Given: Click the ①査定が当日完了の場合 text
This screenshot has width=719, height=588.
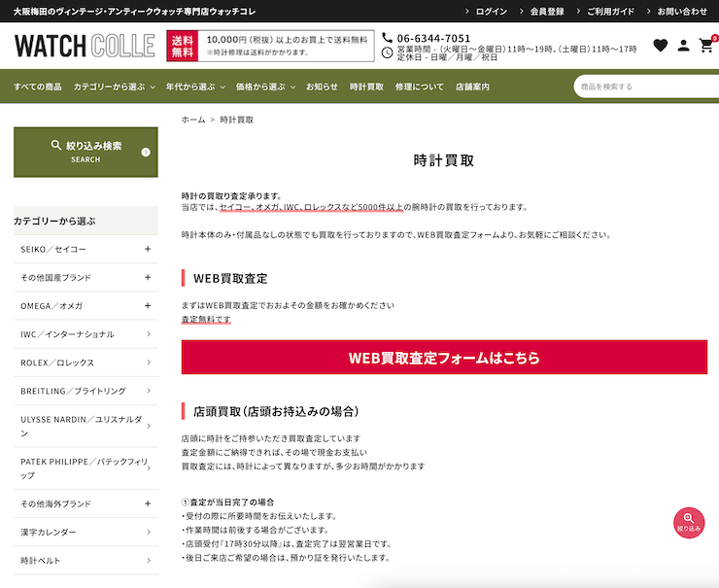Looking at the screenshot, I should click(228, 502).
